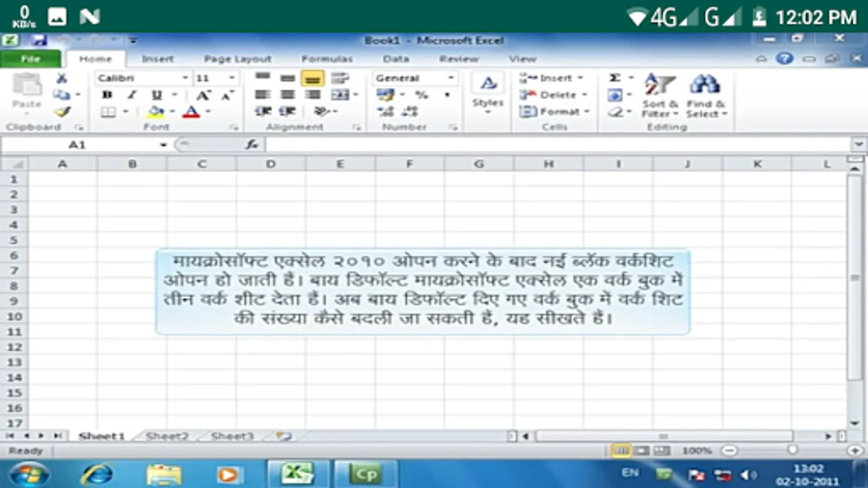Open the Format cells dropdown

554,112
